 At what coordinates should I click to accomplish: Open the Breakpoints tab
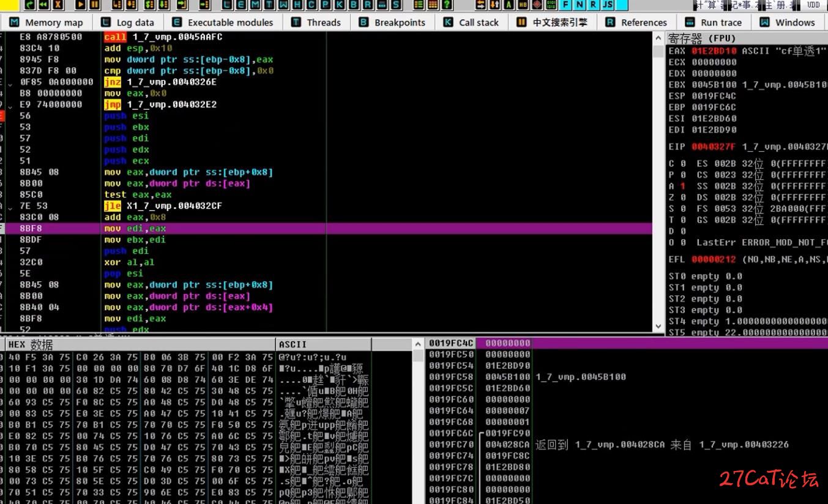click(x=392, y=23)
